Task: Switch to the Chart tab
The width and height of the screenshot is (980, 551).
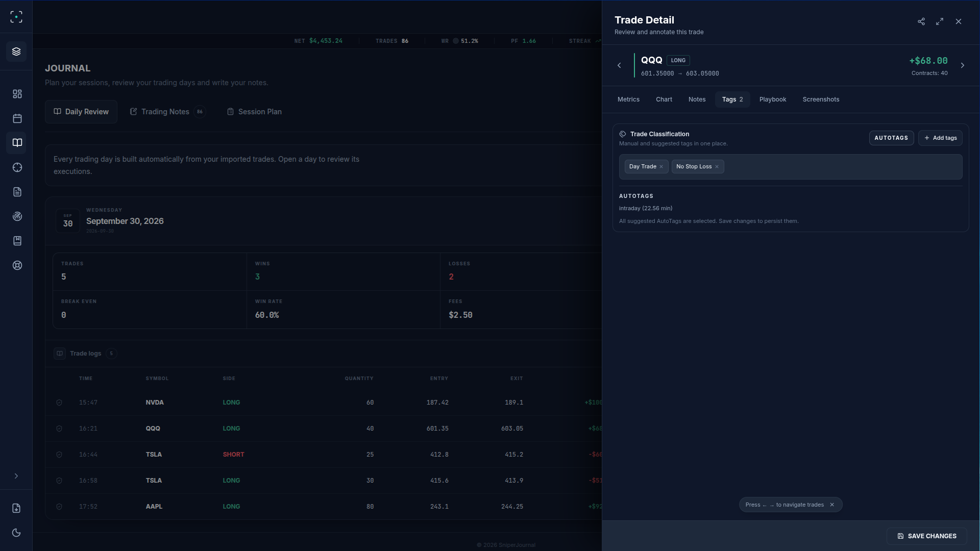Action: [x=664, y=99]
